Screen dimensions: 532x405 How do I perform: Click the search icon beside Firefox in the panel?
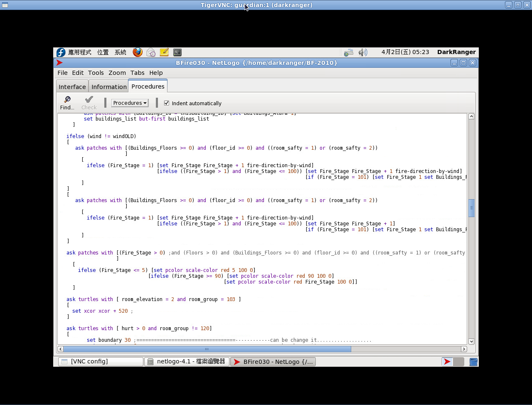click(151, 52)
